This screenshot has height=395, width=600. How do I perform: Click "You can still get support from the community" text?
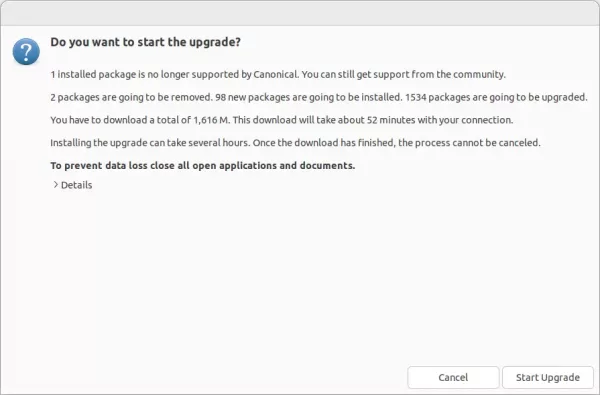pyautogui.click(x=404, y=74)
